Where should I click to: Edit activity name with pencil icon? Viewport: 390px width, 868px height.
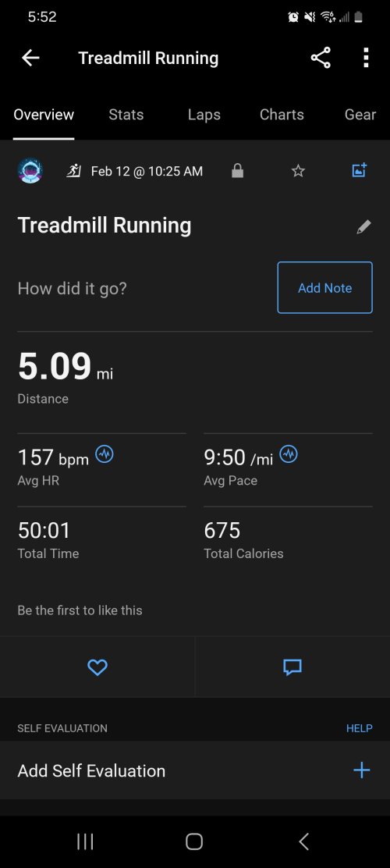coord(363,226)
